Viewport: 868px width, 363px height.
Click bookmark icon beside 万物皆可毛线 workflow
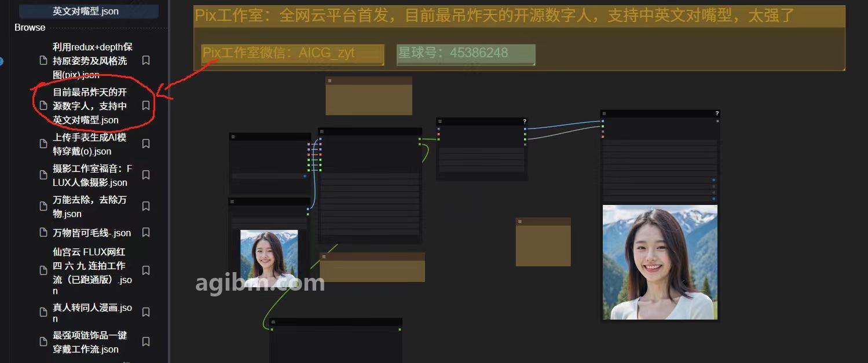[146, 232]
